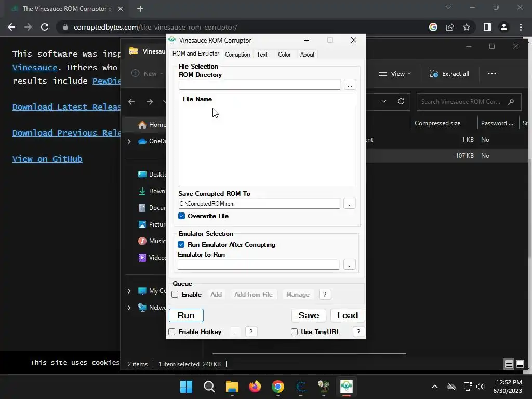This screenshot has width=532, height=399.
Task: Open Windows taskbar search
Action: tap(209, 387)
